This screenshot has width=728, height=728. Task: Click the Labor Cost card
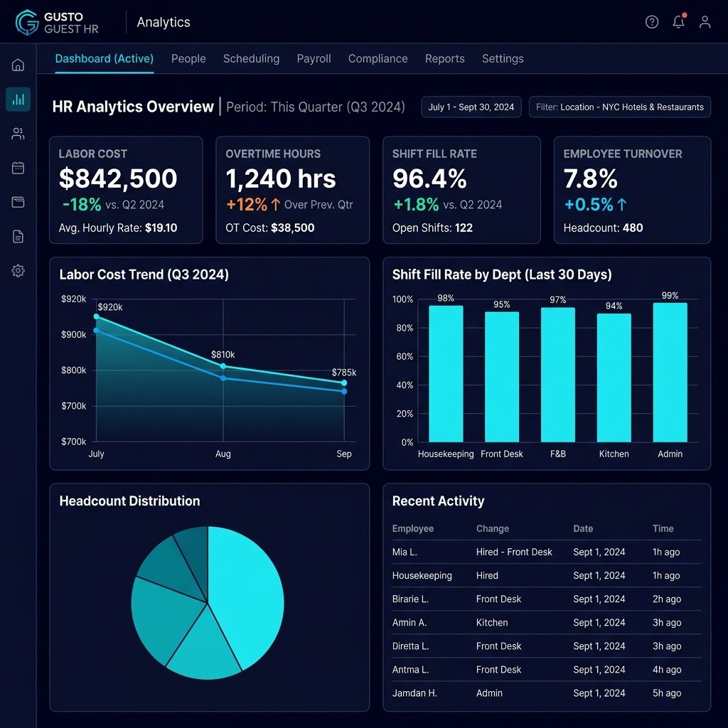point(126,190)
